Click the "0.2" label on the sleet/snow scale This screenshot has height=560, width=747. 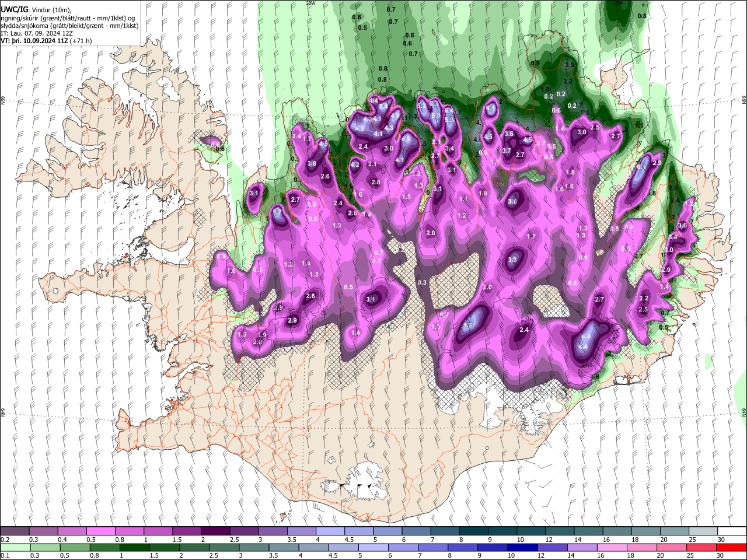tap(5, 540)
